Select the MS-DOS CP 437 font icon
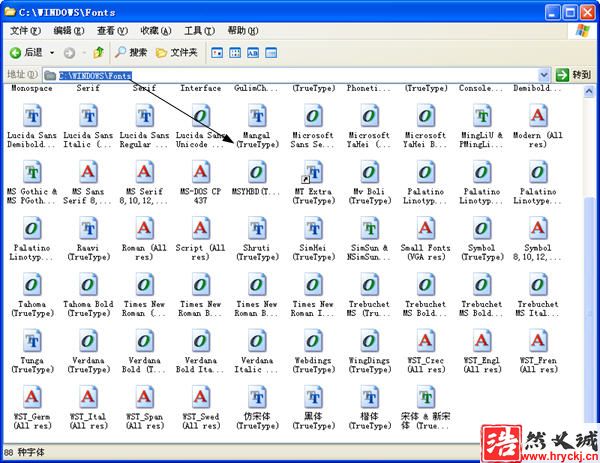The image size is (600, 463). tap(201, 172)
